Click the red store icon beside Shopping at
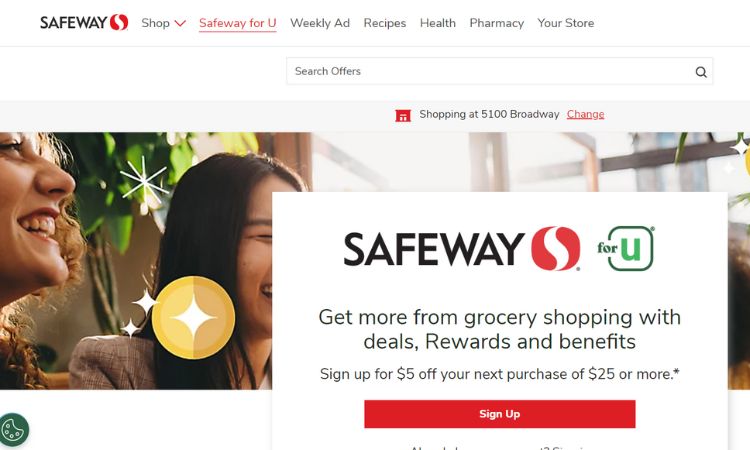The height and width of the screenshot is (450, 750). [403, 115]
